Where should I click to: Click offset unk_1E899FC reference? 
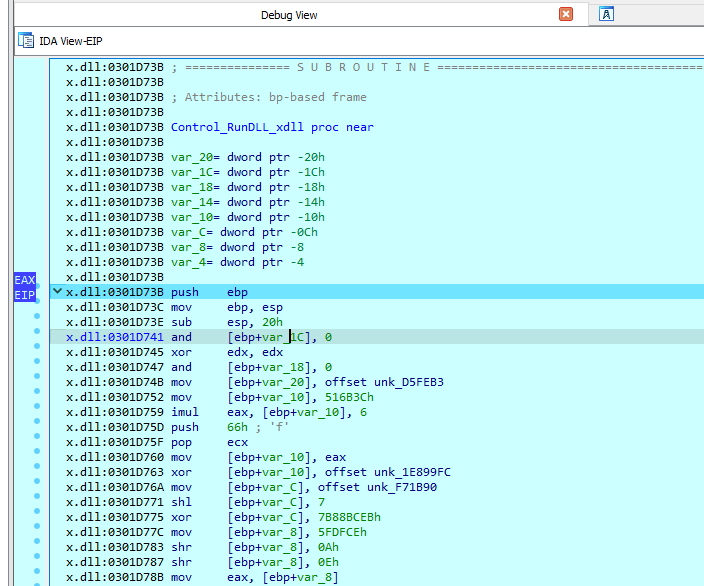pyautogui.click(x=387, y=472)
